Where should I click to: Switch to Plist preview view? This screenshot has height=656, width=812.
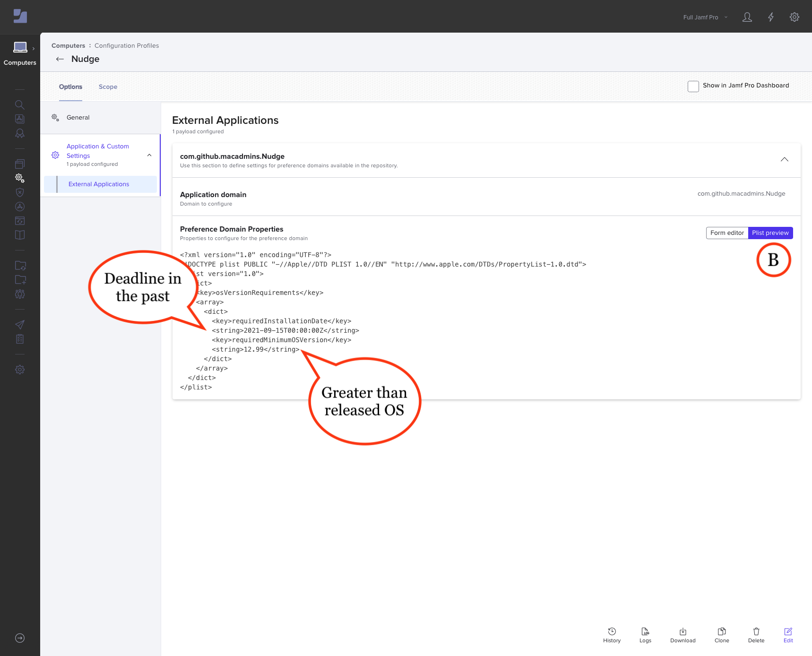(x=770, y=233)
